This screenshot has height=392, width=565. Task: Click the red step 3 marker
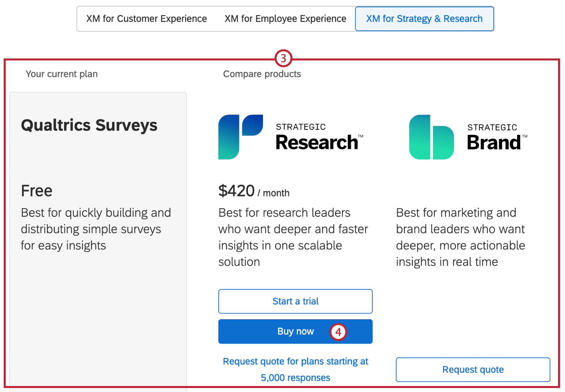click(x=283, y=58)
